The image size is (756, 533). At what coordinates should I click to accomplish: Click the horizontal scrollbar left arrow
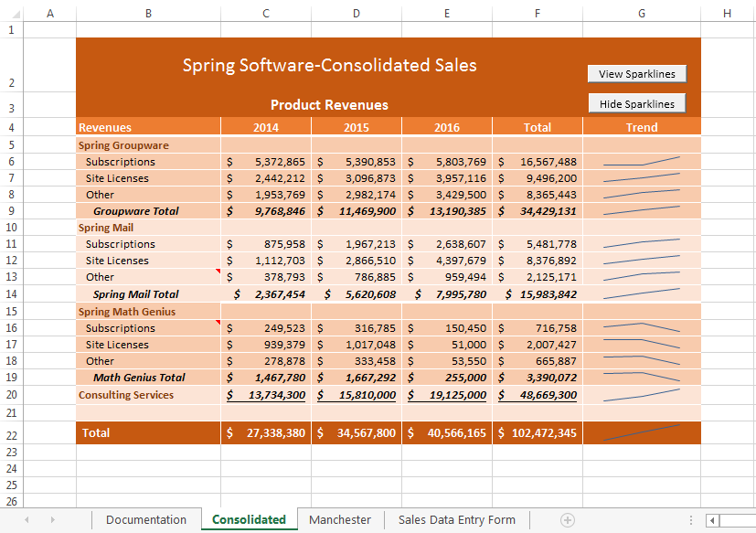click(x=710, y=518)
